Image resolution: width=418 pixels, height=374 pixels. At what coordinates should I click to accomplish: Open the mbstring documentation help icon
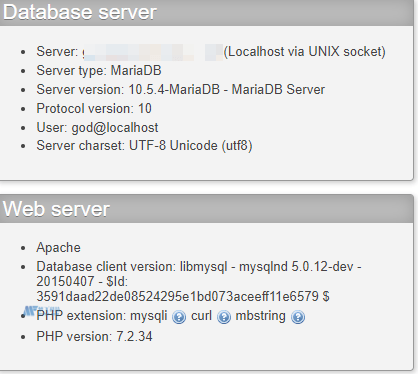(298, 317)
